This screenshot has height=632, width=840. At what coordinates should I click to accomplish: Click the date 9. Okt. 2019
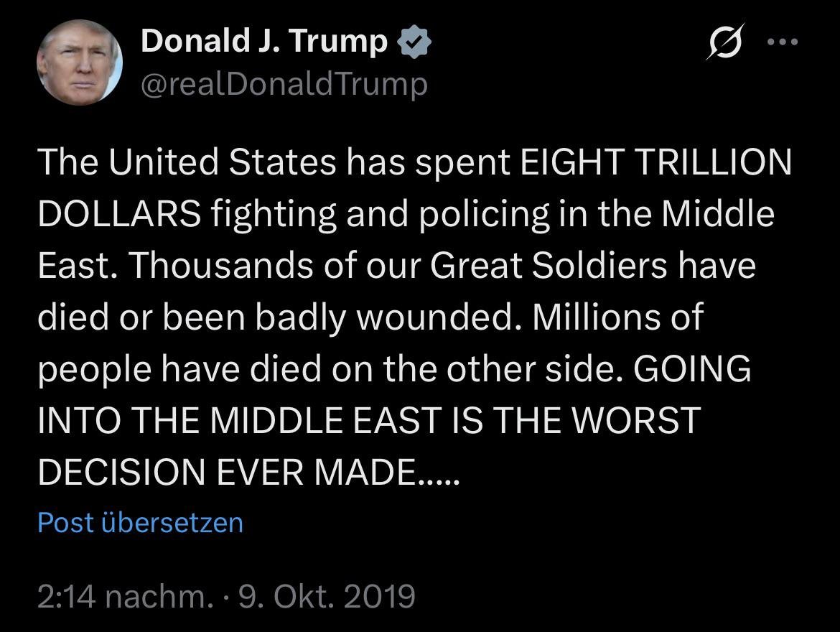pyautogui.click(x=327, y=596)
